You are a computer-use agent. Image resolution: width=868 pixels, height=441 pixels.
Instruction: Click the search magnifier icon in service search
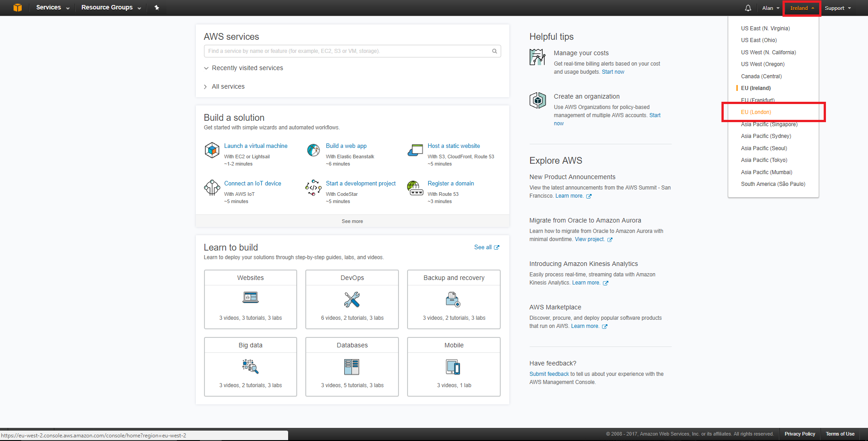[x=494, y=51]
